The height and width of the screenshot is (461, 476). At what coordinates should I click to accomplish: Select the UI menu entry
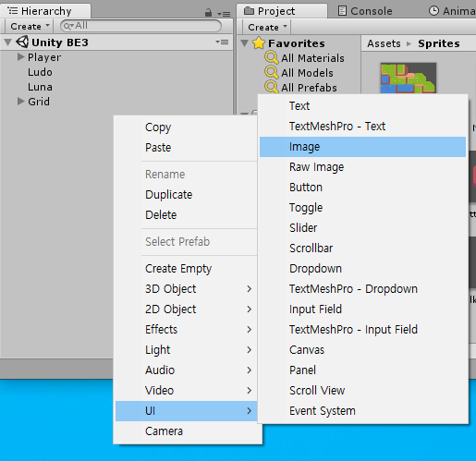coord(186,411)
